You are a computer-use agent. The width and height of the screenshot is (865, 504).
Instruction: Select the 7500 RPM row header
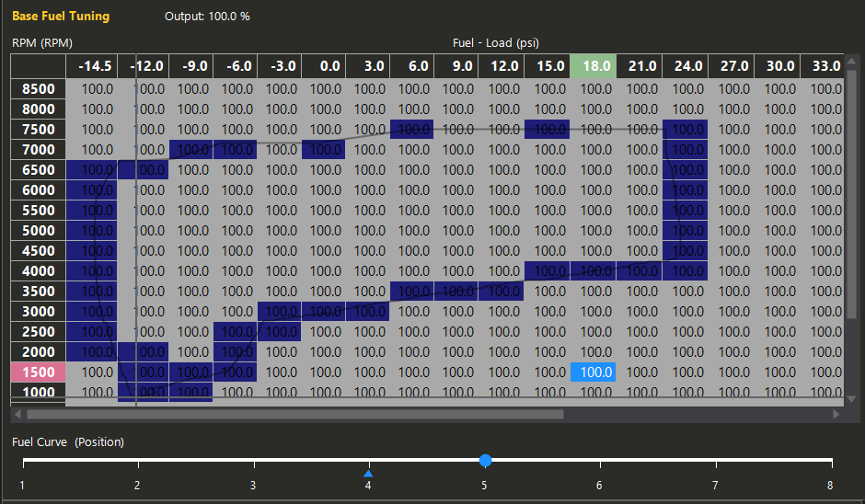click(38, 130)
